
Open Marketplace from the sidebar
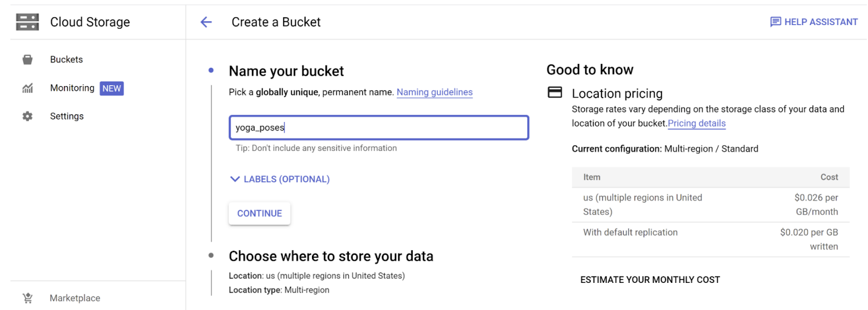tap(75, 298)
